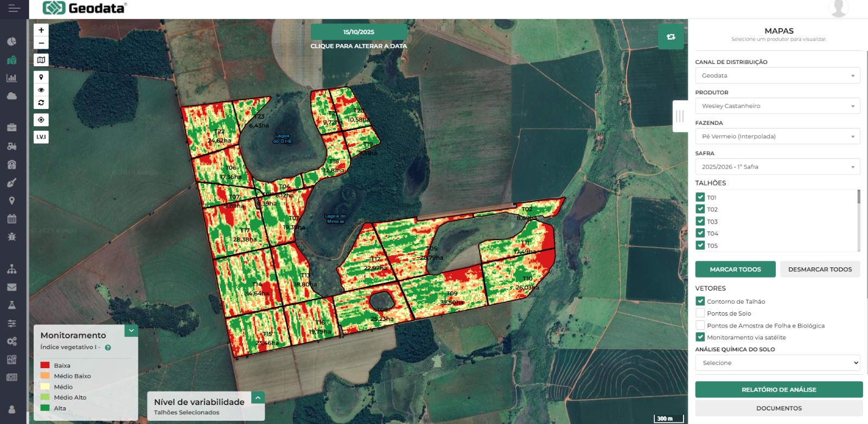This screenshot has width=868, height=424.
Task: Zoom out on the map
Action: (41, 43)
